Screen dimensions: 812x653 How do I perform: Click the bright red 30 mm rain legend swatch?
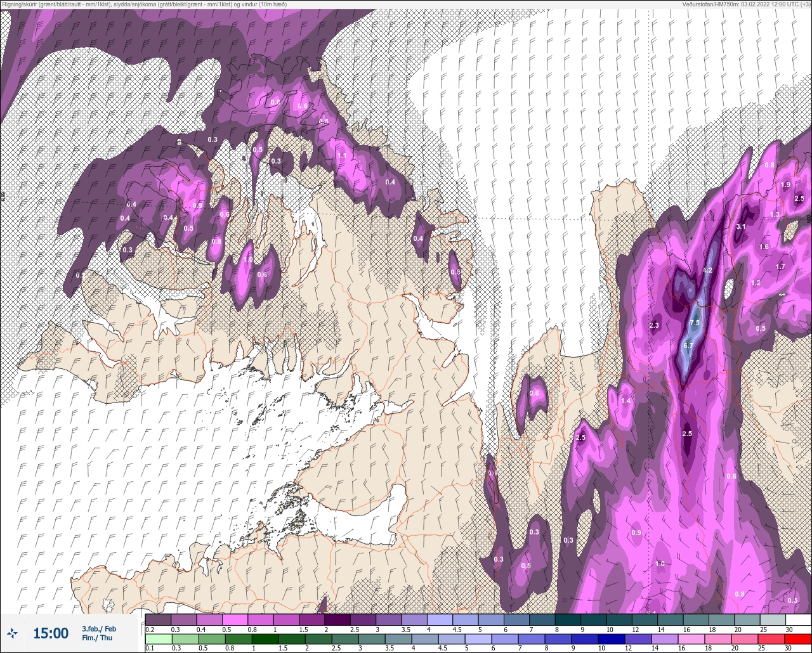click(x=798, y=638)
